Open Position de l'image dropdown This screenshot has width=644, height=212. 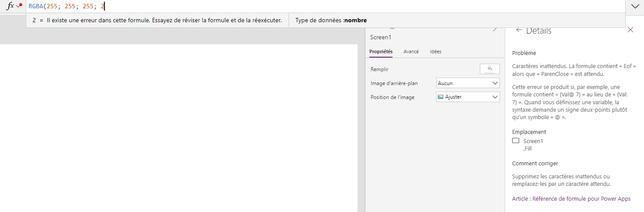coord(468,97)
